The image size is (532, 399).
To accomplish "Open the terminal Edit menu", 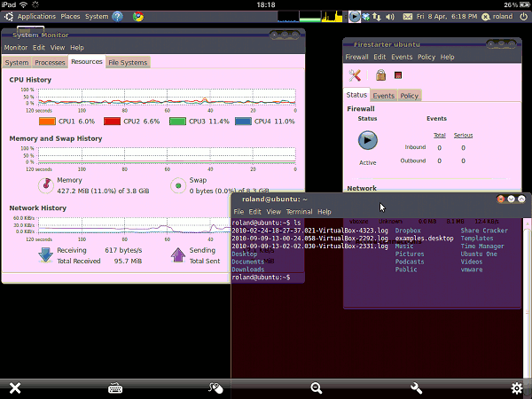I will click(254, 212).
